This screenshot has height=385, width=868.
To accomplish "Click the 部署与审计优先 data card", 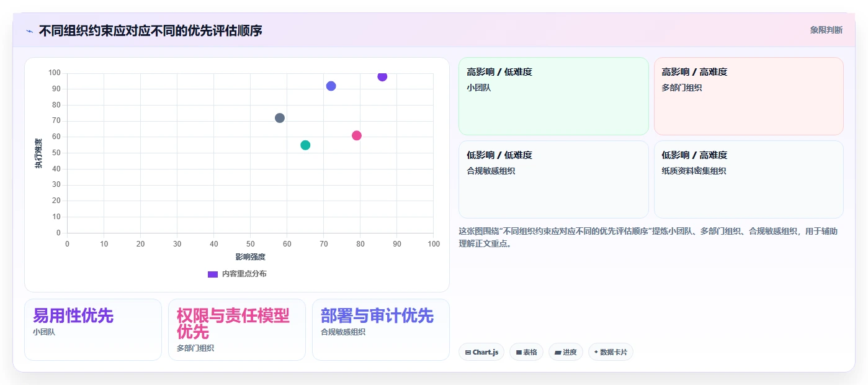I will pyautogui.click(x=381, y=330).
